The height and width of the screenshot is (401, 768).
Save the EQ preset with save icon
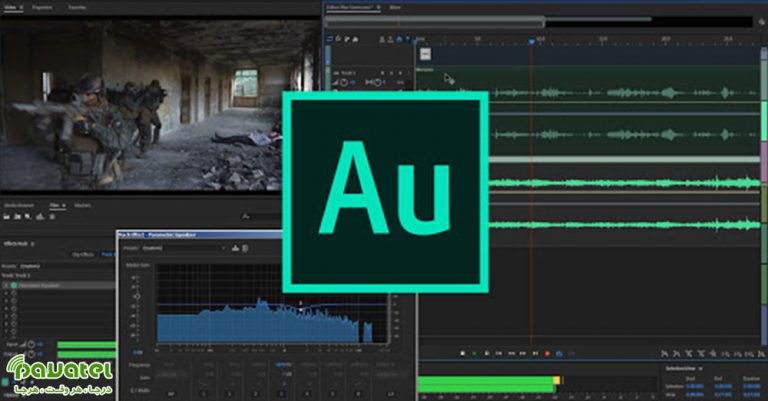235,248
